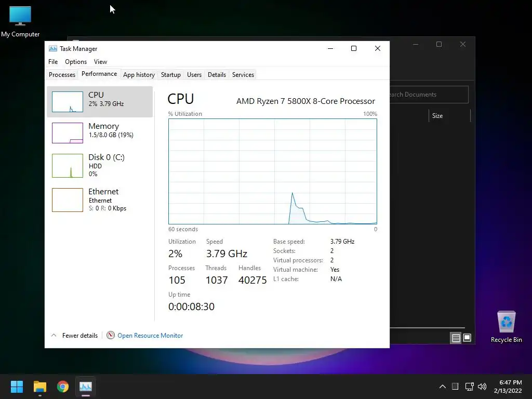Switch to the Startup tab
532x399 pixels.
tap(170, 75)
